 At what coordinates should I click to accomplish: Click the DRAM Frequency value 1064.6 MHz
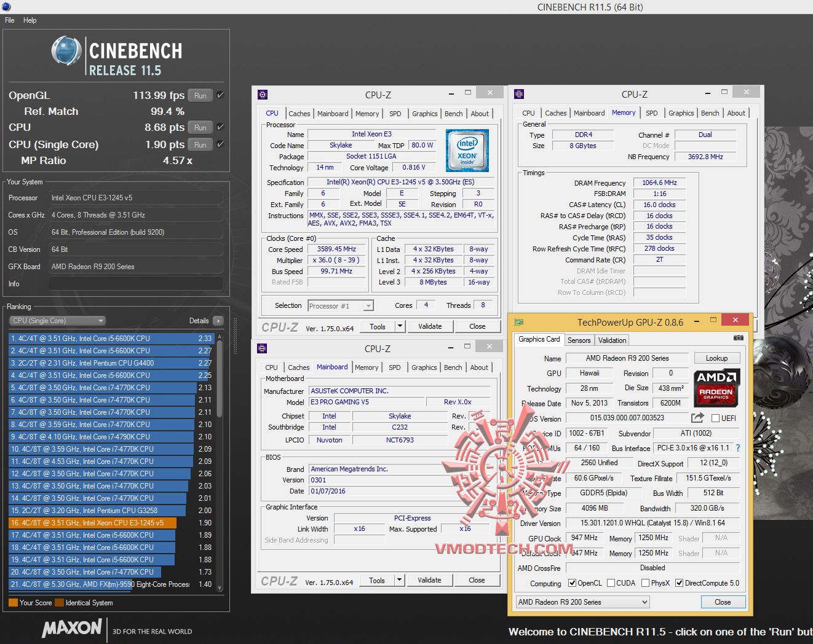(x=659, y=183)
